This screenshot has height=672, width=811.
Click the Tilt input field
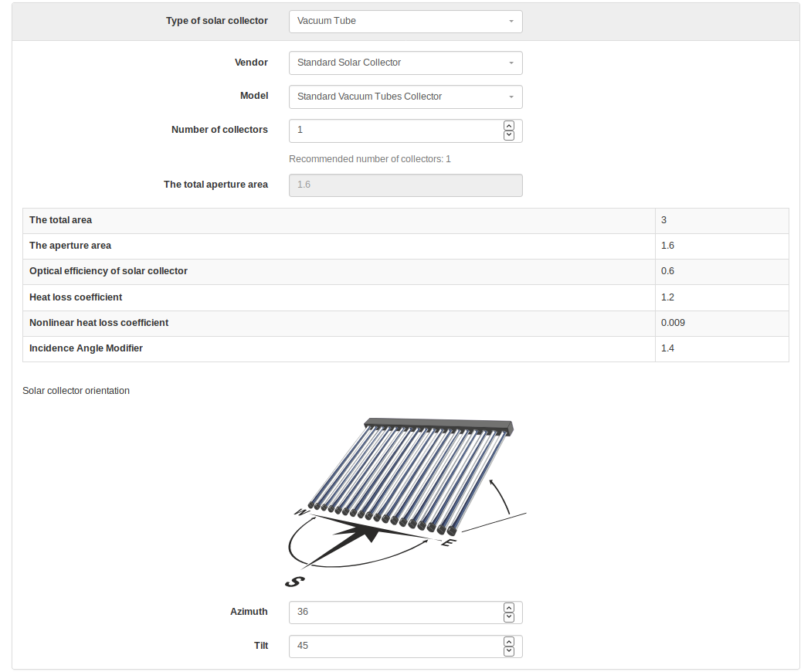pyautogui.click(x=405, y=647)
